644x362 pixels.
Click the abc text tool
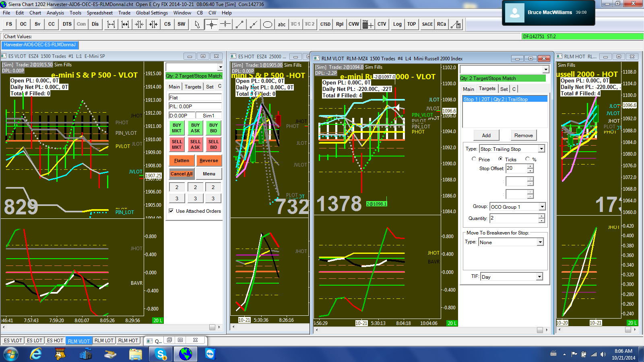click(282, 24)
